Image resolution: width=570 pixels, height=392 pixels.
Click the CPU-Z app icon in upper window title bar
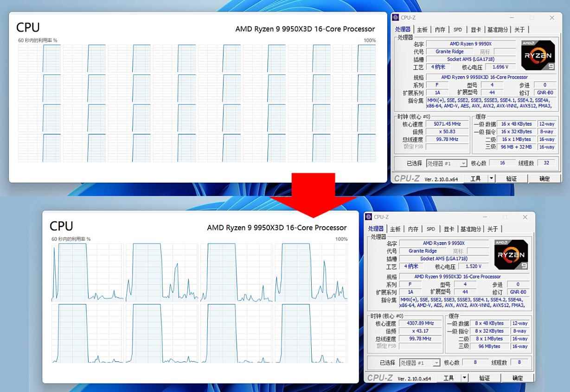coord(396,18)
